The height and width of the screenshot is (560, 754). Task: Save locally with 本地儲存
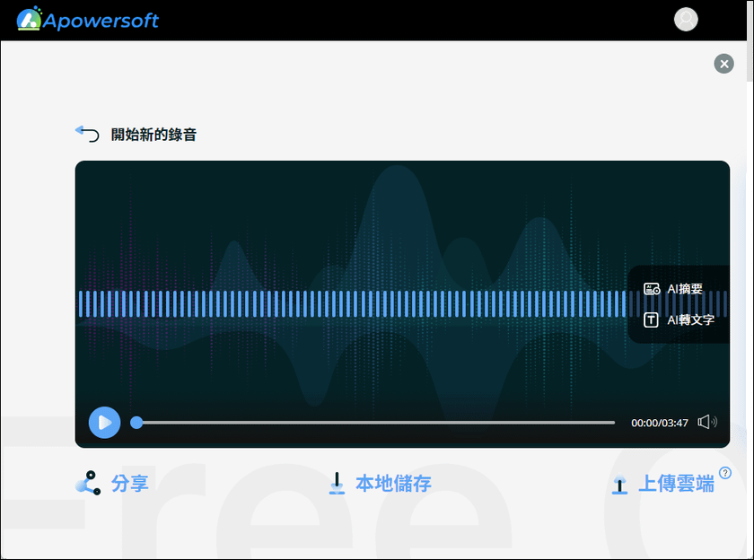[x=393, y=483]
